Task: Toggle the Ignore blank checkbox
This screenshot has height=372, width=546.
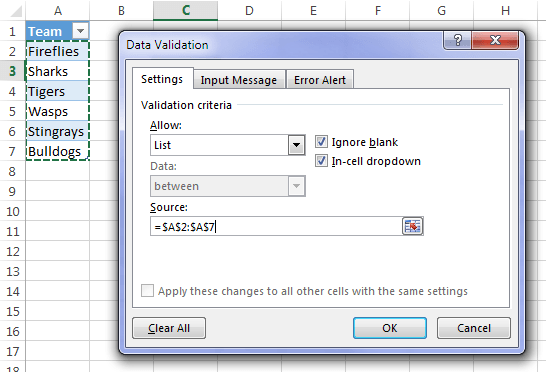Action: [x=321, y=142]
